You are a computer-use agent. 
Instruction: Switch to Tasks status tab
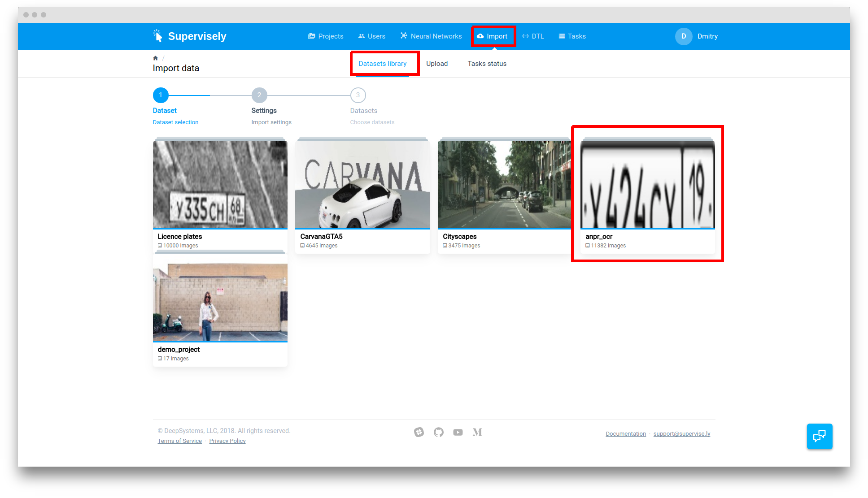(487, 64)
